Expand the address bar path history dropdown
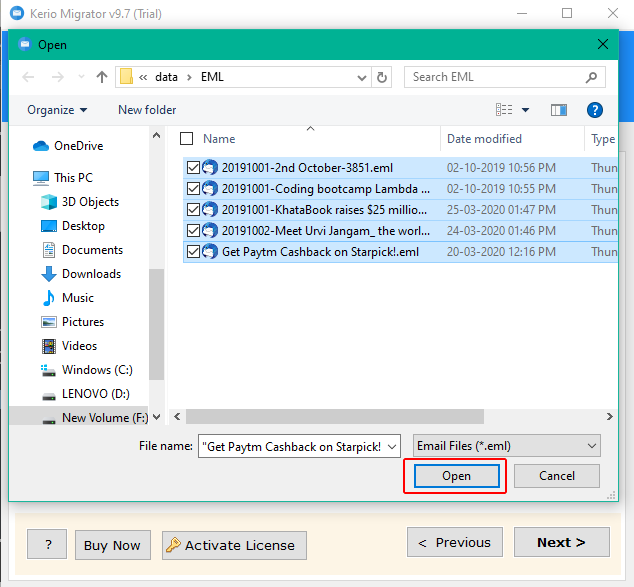The height and width of the screenshot is (587, 634). (x=360, y=77)
